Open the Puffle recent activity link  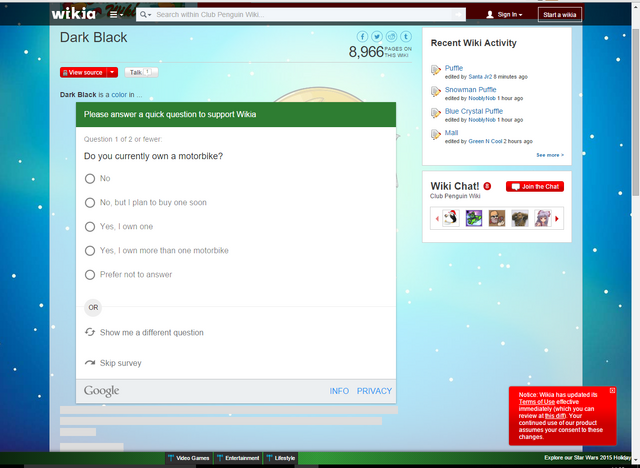click(454, 68)
